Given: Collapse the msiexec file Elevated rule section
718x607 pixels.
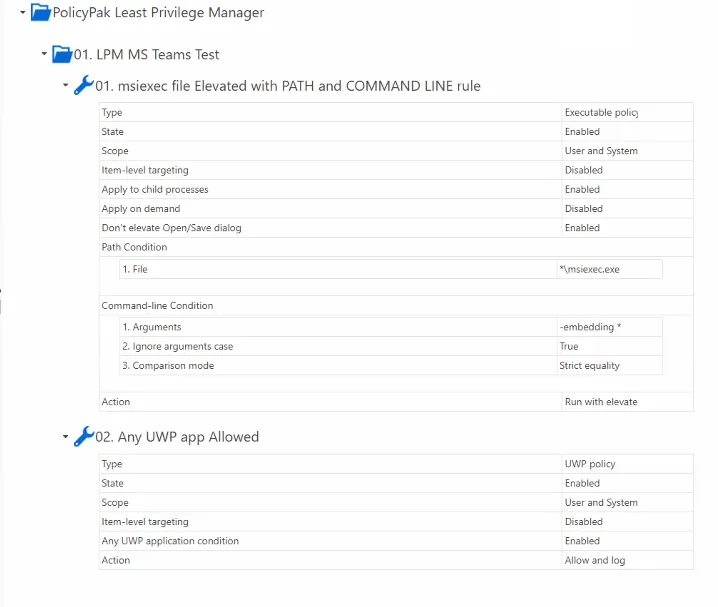Looking at the screenshot, I should [x=66, y=86].
